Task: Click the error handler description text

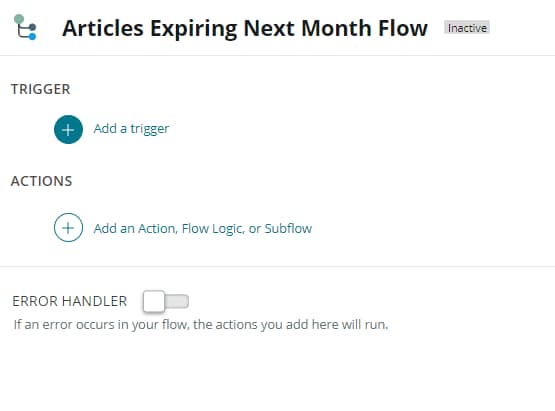Action: pyautogui.click(x=201, y=325)
